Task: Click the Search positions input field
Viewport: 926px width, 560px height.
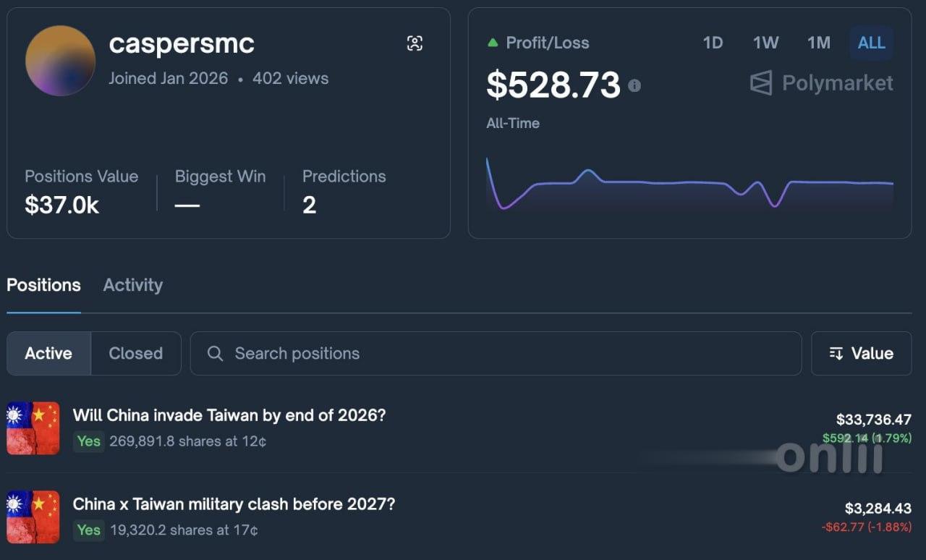Action: click(x=506, y=353)
